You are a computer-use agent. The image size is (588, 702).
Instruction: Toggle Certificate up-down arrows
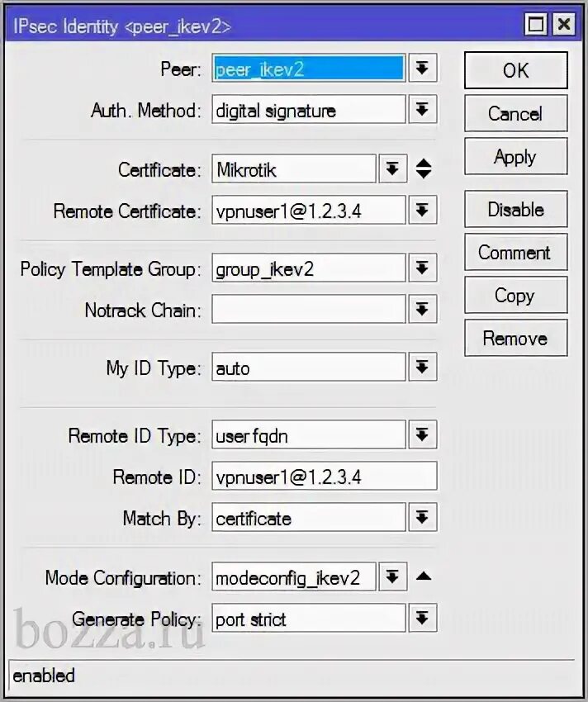point(423,168)
